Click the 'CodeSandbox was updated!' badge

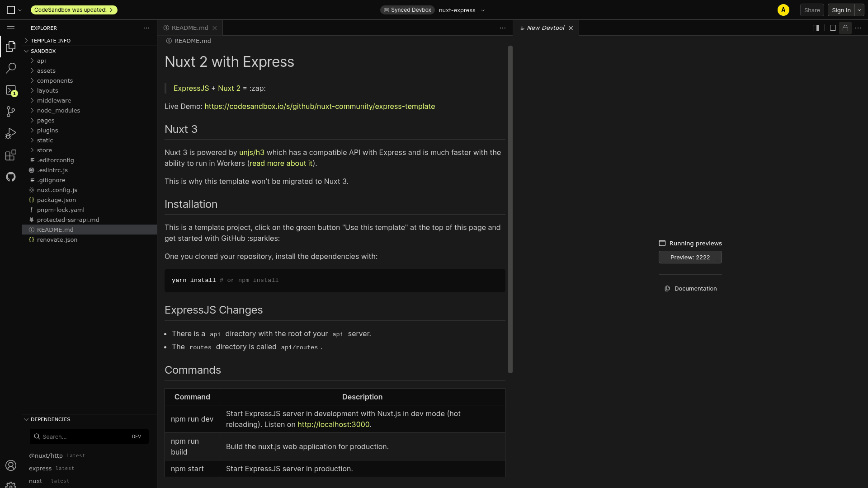(x=74, y=10)
